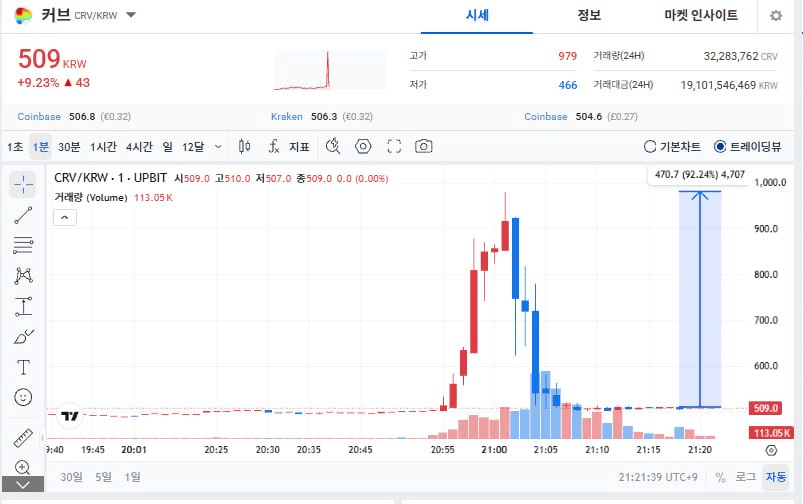Toggle 로그 logarithmic scale
This screenshot has width=803, height=504.
click(x=746, y=477)
